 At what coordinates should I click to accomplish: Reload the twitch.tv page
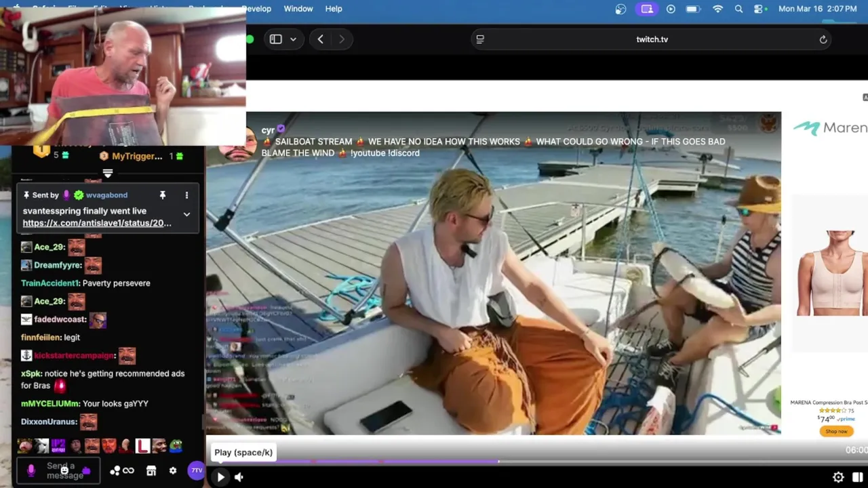click(823, 39)
